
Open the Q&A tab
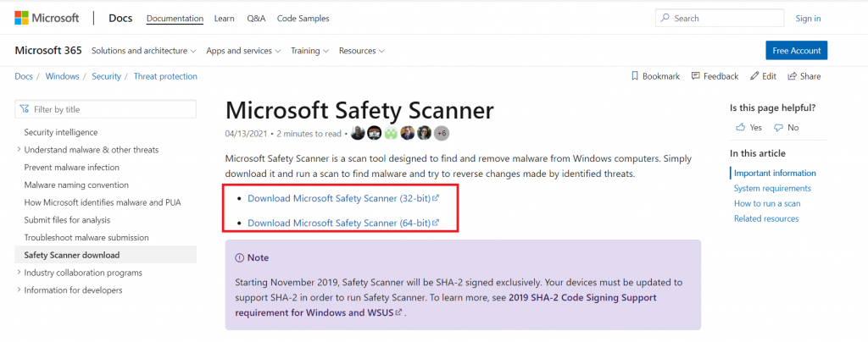click(x=256, y=19)
